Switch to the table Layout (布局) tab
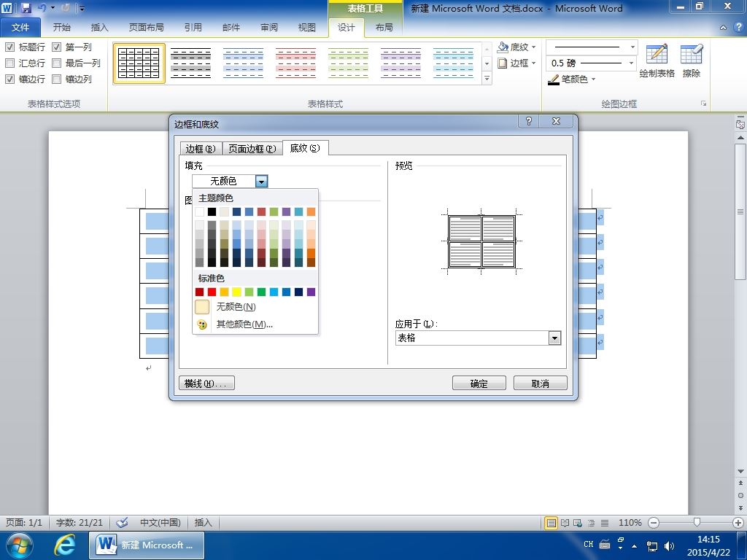The width and height of the screenshot is (747, 560). coord(384,28)
